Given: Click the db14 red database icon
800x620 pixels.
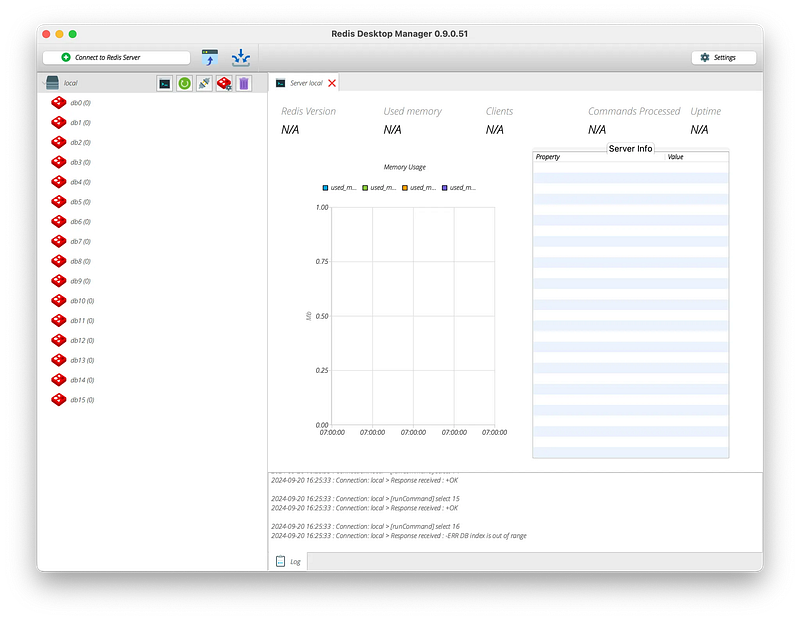Looking at the screenshot, I should (x=59, y=380).
